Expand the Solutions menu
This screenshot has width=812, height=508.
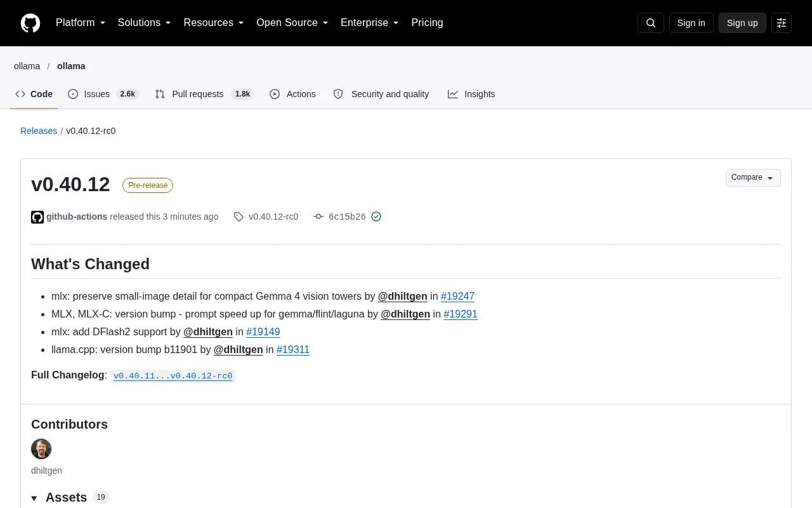145,23
